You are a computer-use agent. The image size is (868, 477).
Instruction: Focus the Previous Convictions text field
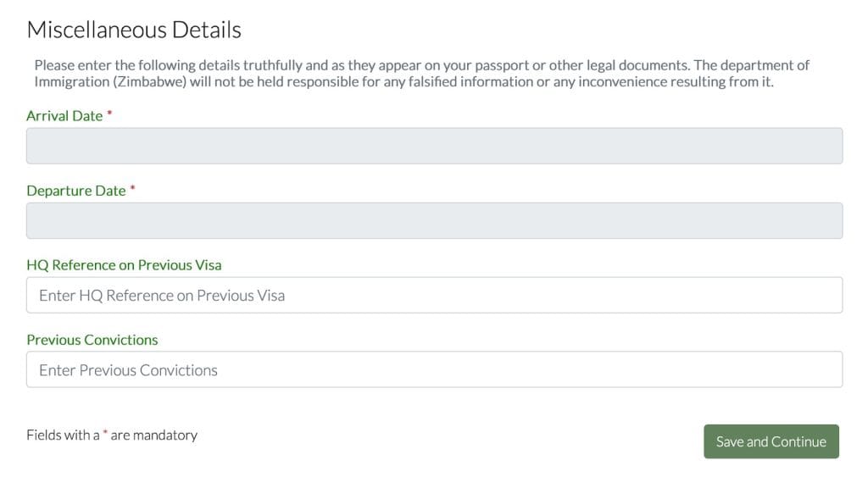coord(434,369)
